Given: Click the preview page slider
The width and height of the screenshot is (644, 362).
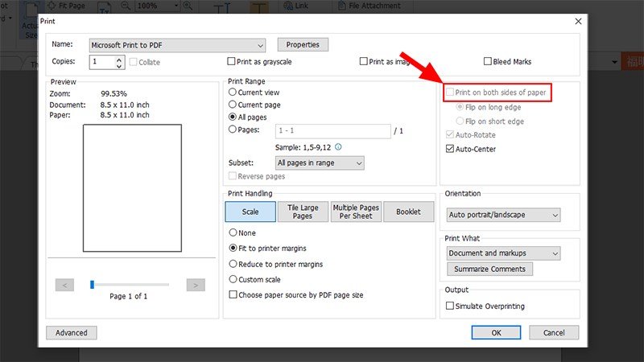Looking at the screenshot, I should pos(130,285).
